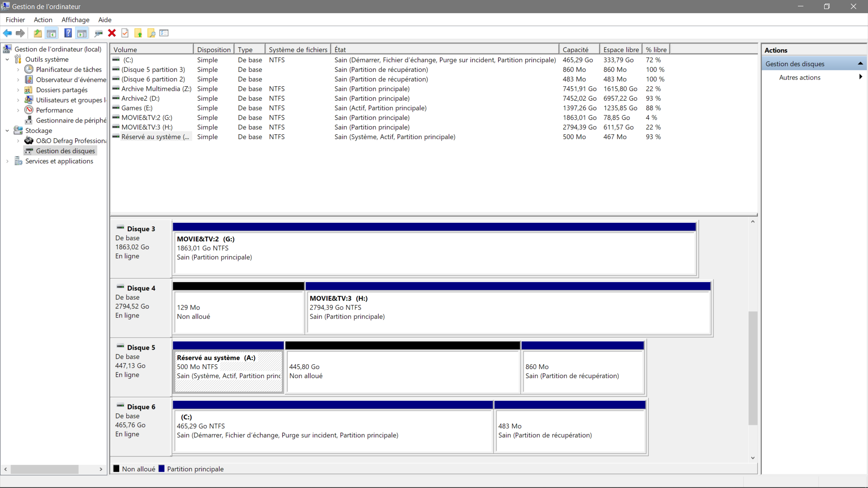Expand the Planificateur de tâches node
This screenshot has width=868, height=488.
18,70
